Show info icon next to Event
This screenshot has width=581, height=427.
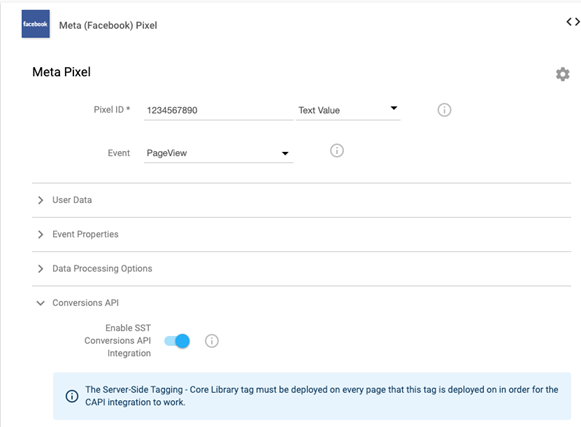(337, 150)
